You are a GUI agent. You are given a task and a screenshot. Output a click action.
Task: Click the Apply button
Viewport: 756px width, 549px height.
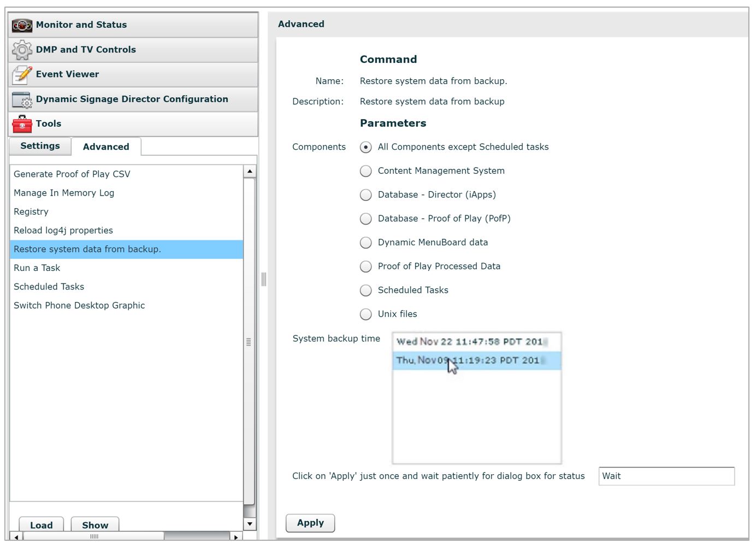click(310, 523)
